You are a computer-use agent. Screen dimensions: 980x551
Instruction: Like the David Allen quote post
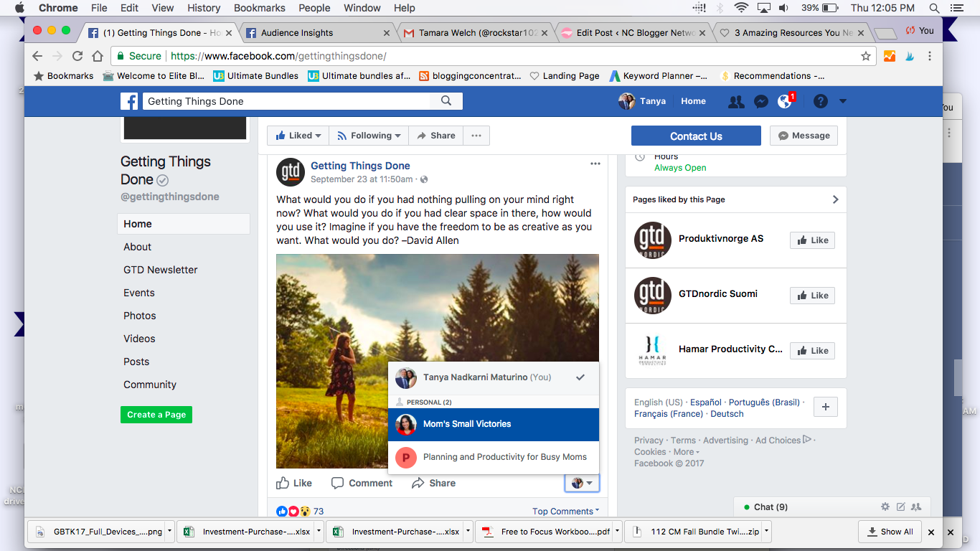294,483
